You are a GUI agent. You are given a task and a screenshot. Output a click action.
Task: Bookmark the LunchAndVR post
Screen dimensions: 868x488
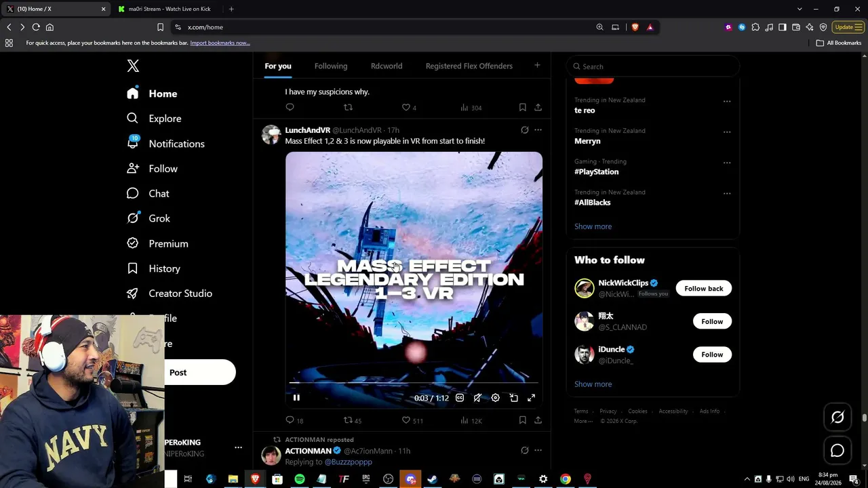point(522,420)
